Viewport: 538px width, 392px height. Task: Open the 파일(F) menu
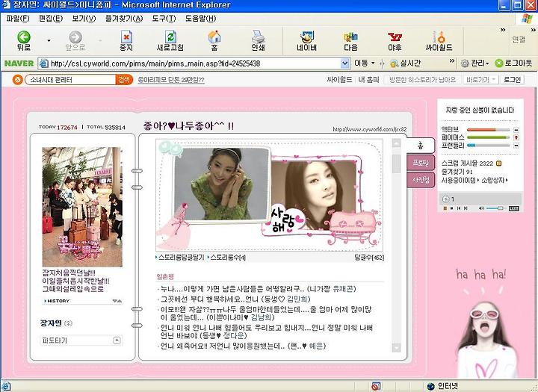(x=18, y=19)
